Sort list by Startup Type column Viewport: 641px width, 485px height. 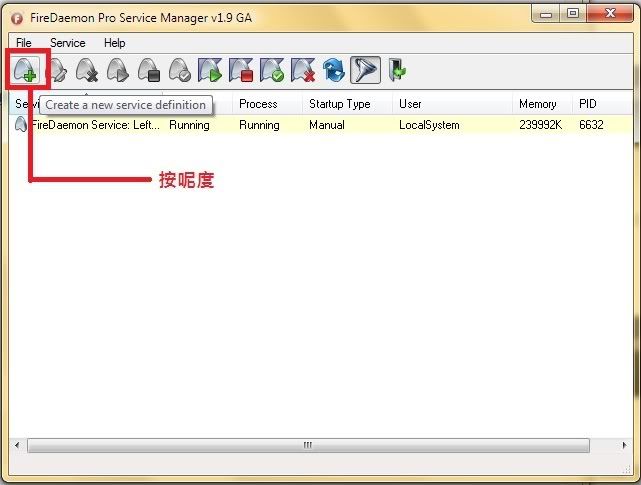click(340, 104)
